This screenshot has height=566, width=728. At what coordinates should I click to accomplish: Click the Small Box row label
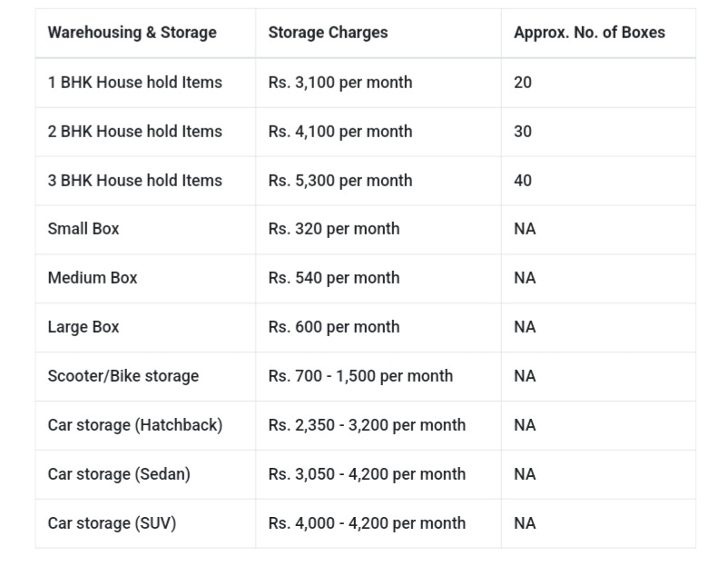(84, 229)
